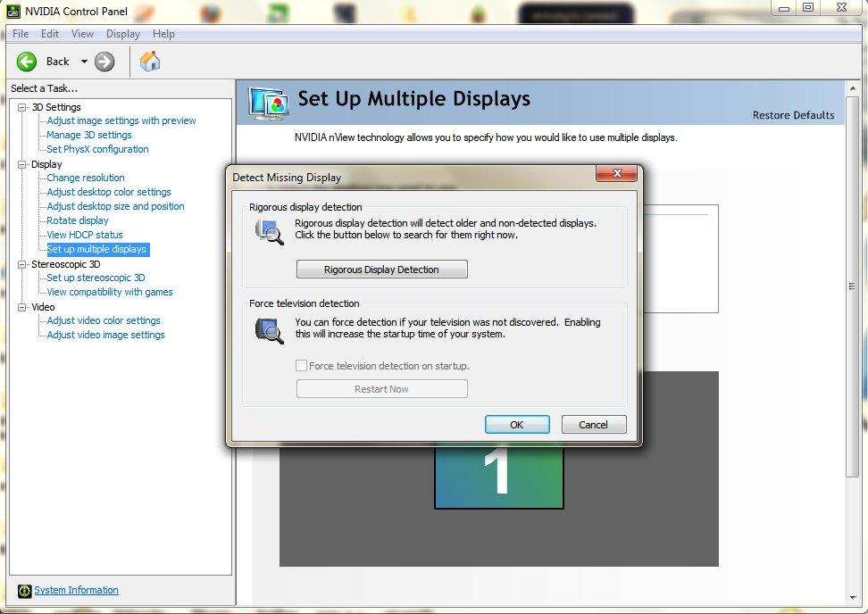Click the System Information icon
The width and height of the screenshot is (868, 614).
(24, 591)
